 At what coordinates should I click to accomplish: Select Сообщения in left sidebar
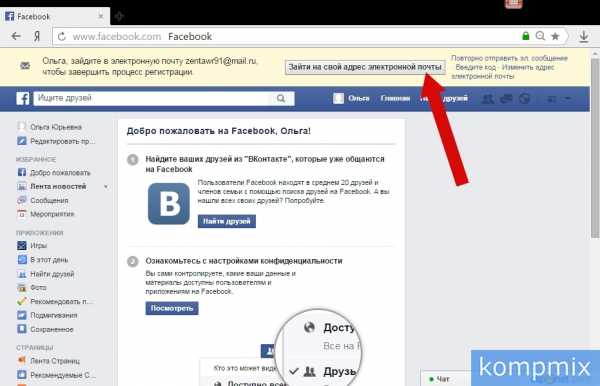click(49, 200)
